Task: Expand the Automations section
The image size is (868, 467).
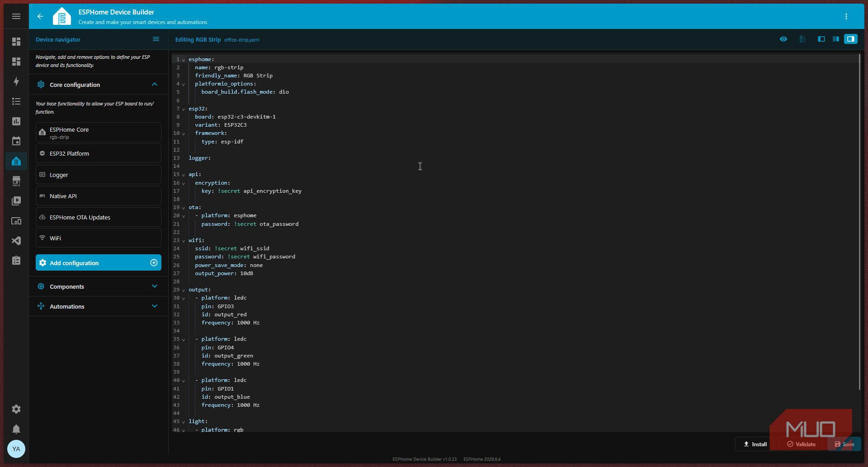Action: [x=155, y=306]
